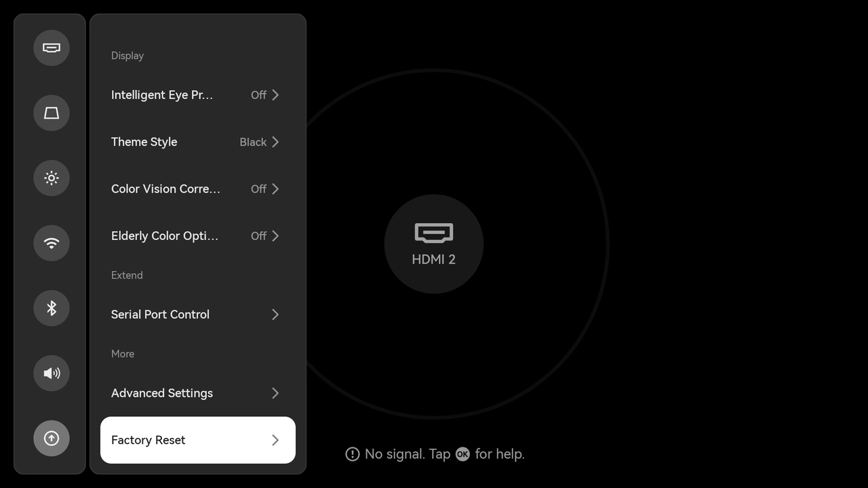Open the brightness settings icon
This screenshot has width=868, height=488.
[52, 178]
